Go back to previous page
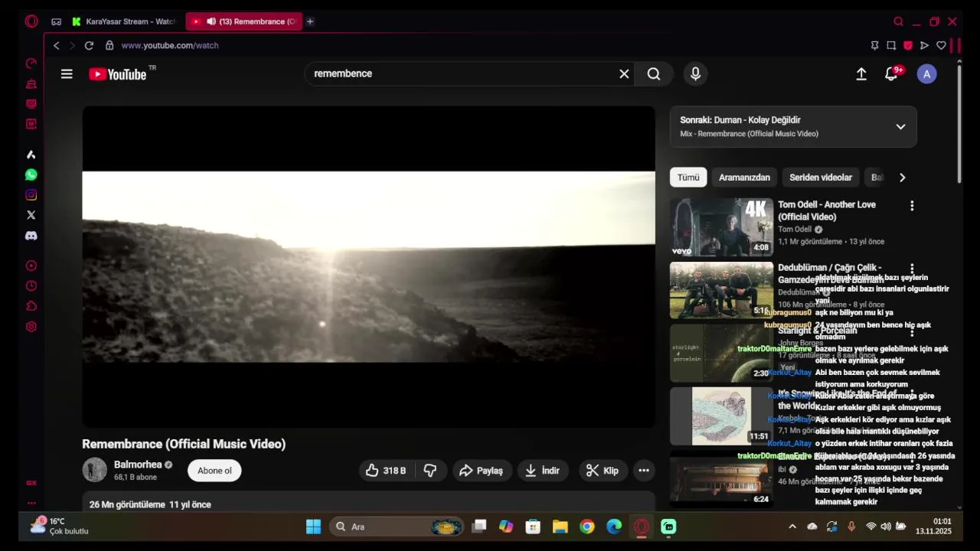 pyautogui.click(x=56, y=46)
